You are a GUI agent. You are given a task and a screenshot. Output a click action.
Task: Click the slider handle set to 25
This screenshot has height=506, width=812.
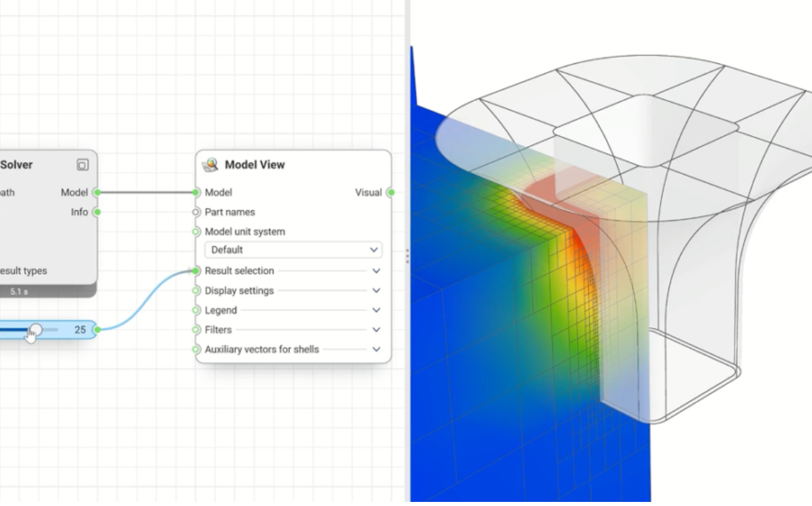pos(35,330)
